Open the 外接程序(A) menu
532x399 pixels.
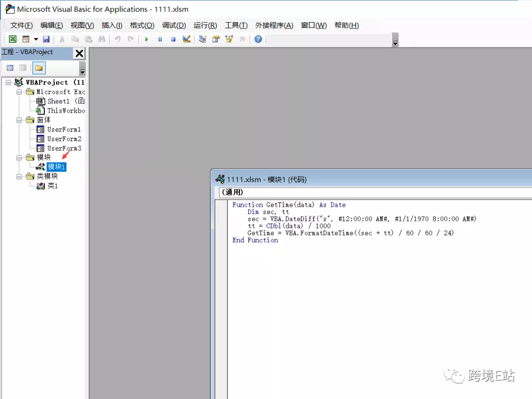[274, 26]
